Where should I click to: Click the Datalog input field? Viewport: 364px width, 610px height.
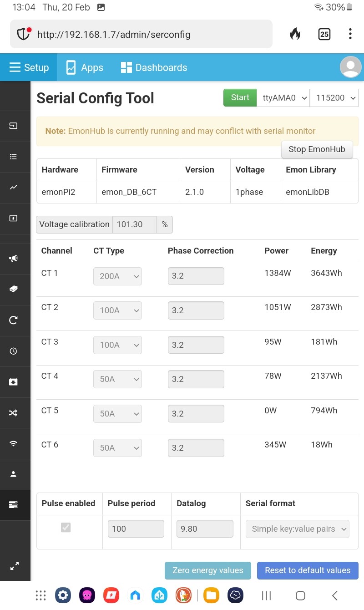click(x=205, y=529)
